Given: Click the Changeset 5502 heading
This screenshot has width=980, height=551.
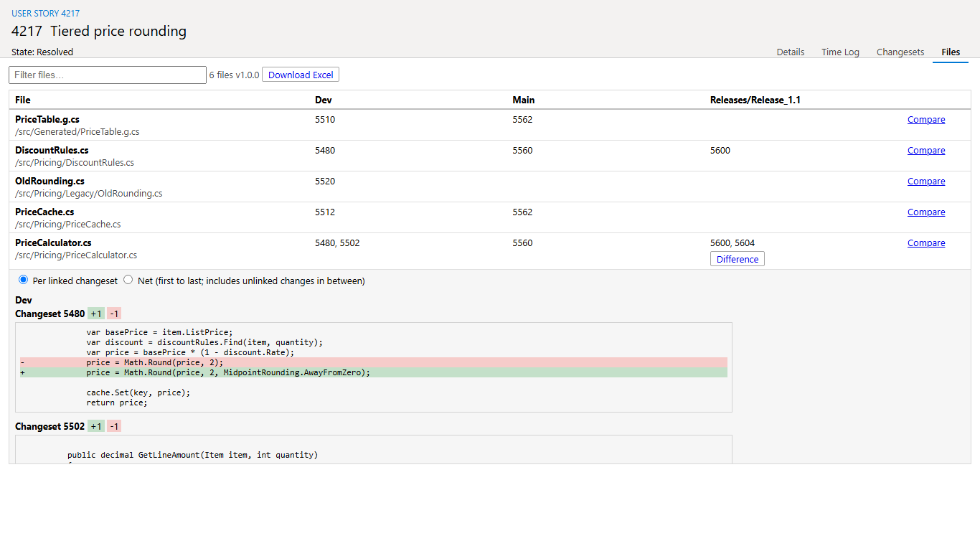Looking at the screenshot, I should (50, 426).
